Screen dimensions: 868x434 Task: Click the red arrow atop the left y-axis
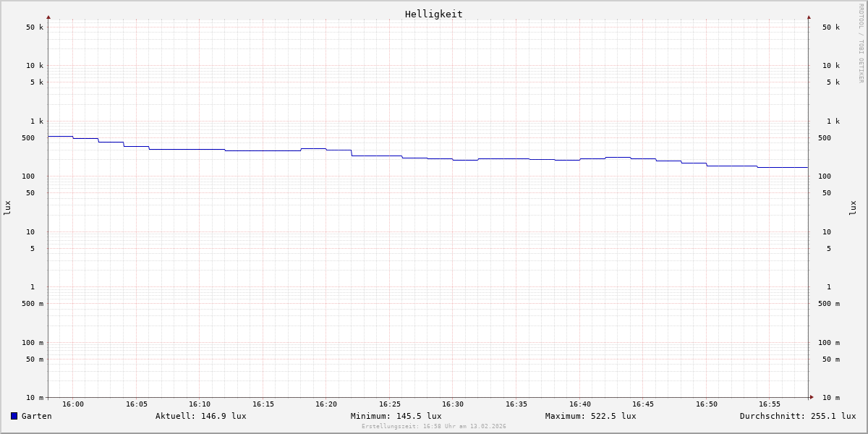[x=48, y=17]
